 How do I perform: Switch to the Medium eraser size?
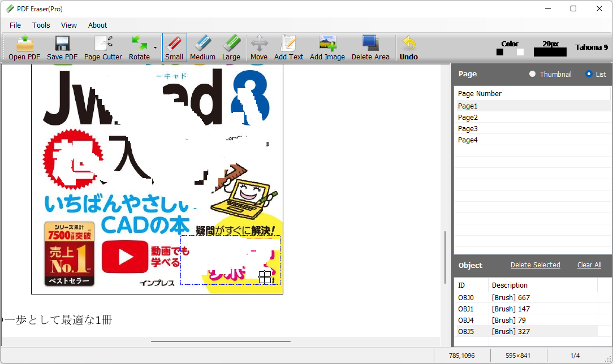(x=202, y=47)
